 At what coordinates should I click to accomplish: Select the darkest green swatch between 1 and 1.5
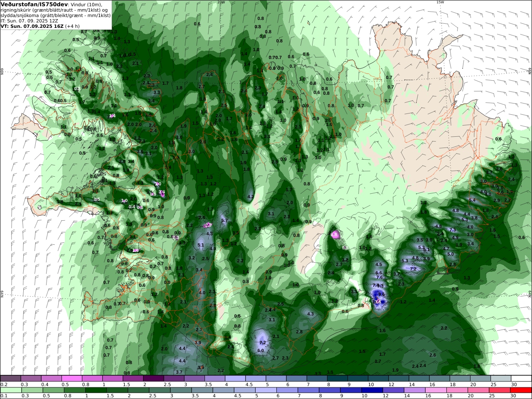coord(97,390)
